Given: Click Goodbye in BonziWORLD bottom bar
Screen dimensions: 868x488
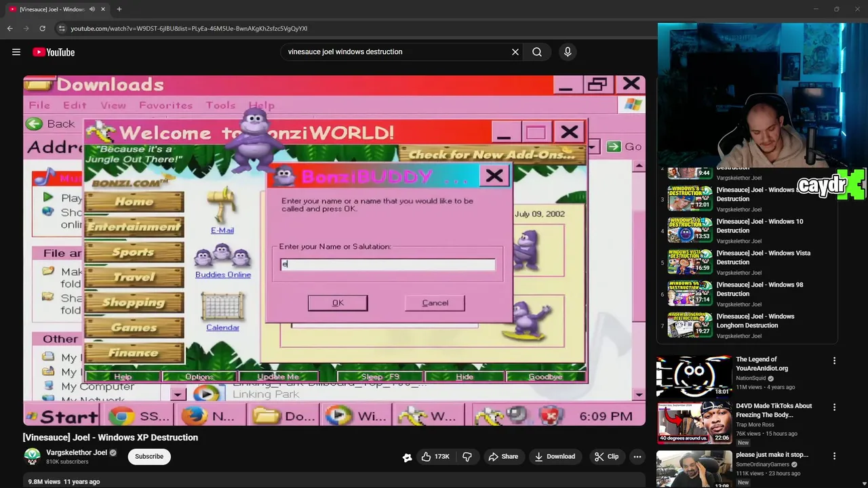Looking at the screenshot, I should (x=546, y=377).
